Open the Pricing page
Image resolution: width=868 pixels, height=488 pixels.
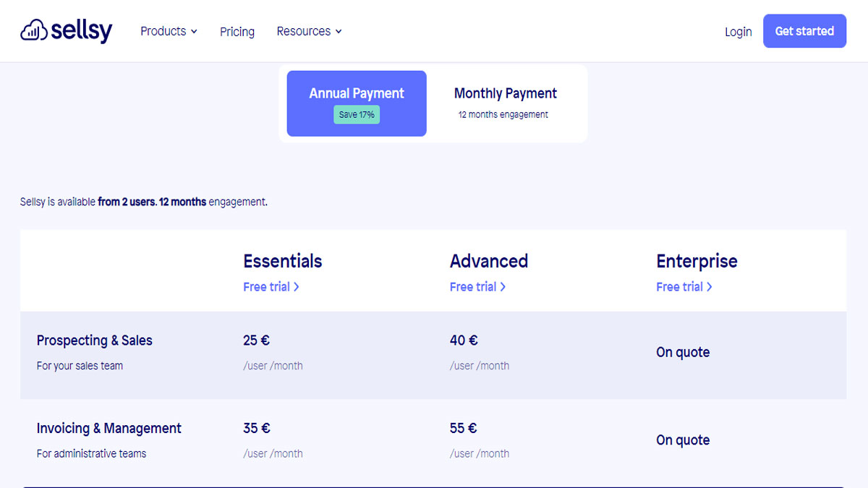[x=237, y=31]
